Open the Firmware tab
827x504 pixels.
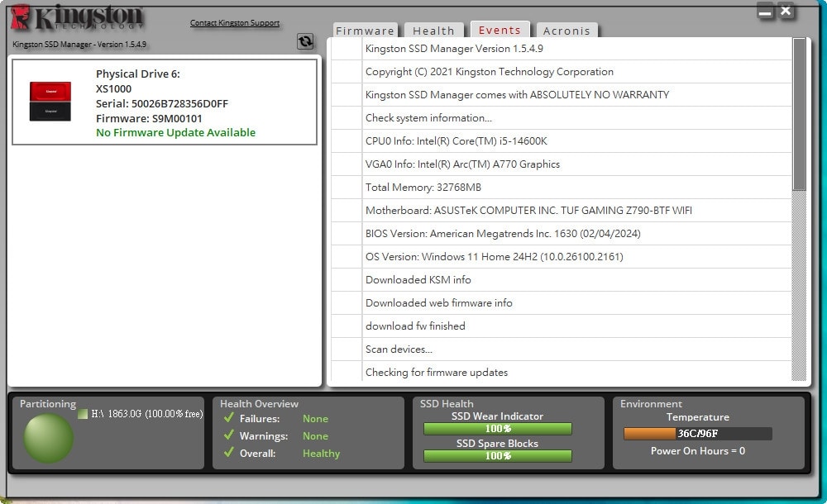(365, 31)
